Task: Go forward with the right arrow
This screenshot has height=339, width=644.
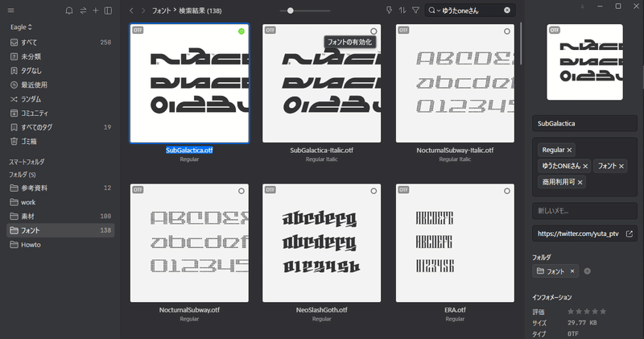Action: pyautogui.click(x=143, y=10)
